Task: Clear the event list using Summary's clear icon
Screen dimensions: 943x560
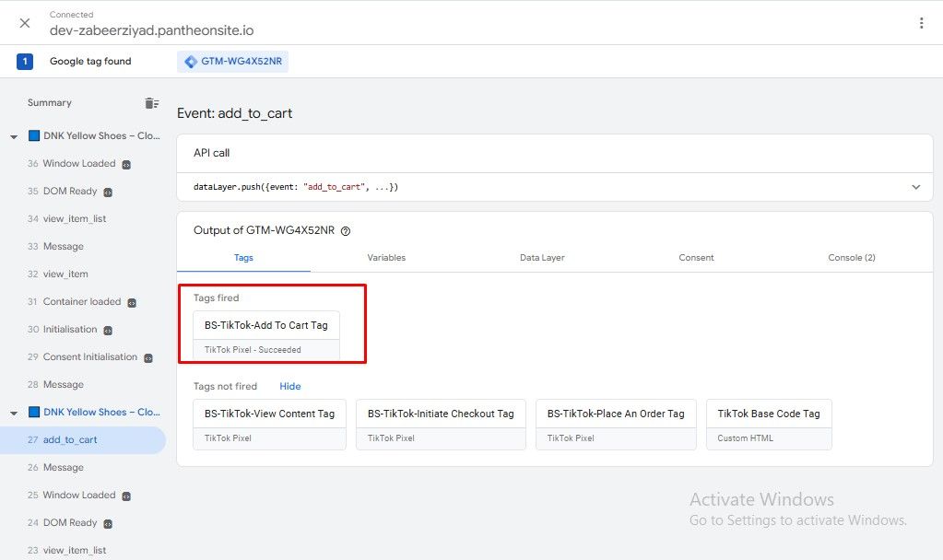Action: tap(151, 103)
